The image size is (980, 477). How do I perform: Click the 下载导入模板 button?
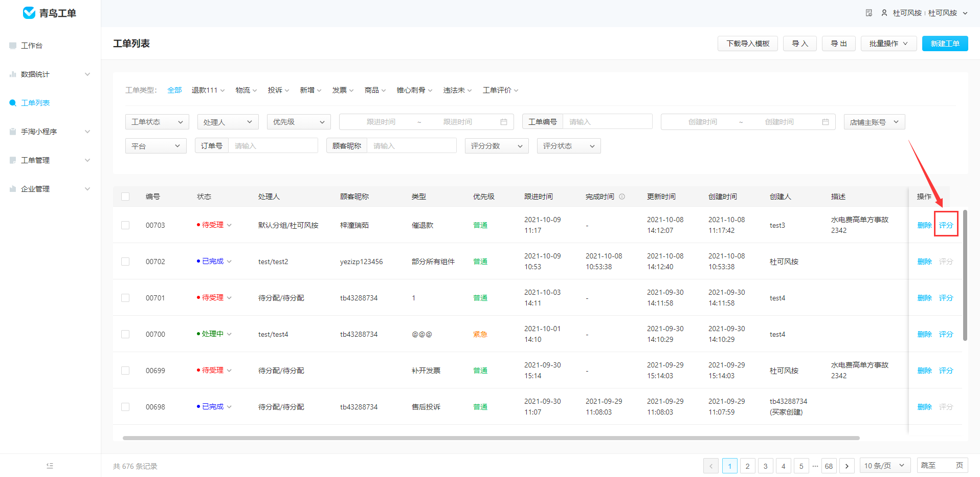pos(748,44)
